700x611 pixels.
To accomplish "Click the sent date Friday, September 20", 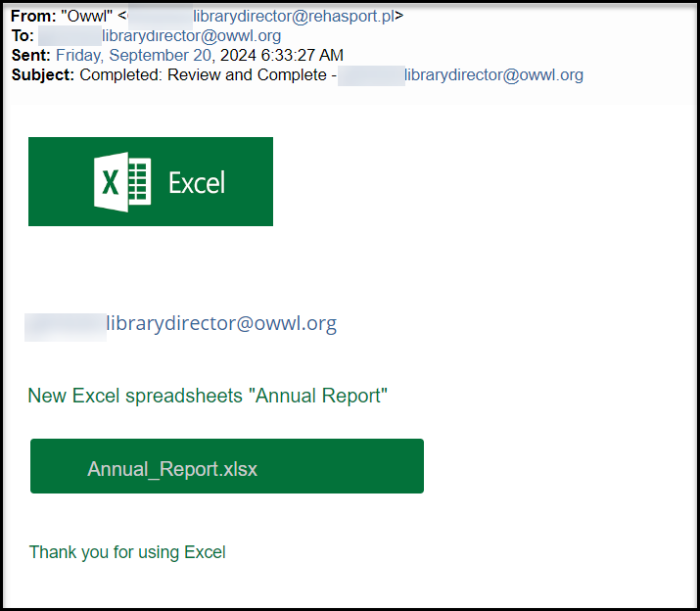I will pos(133,56).
